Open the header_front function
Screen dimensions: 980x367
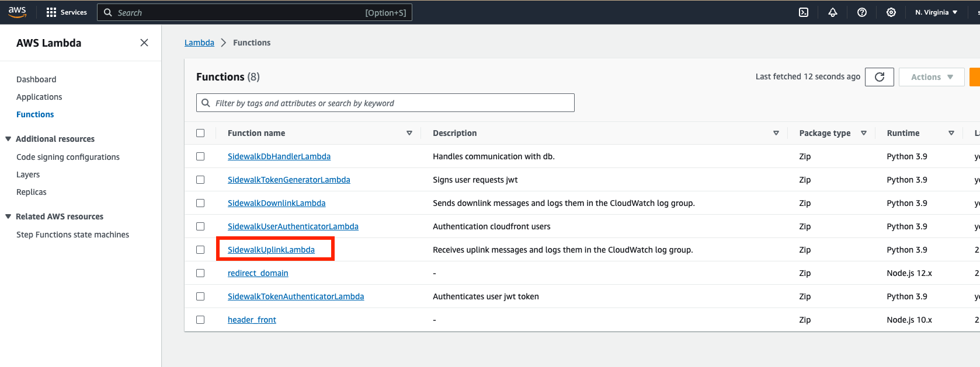(x=252, y=320)
